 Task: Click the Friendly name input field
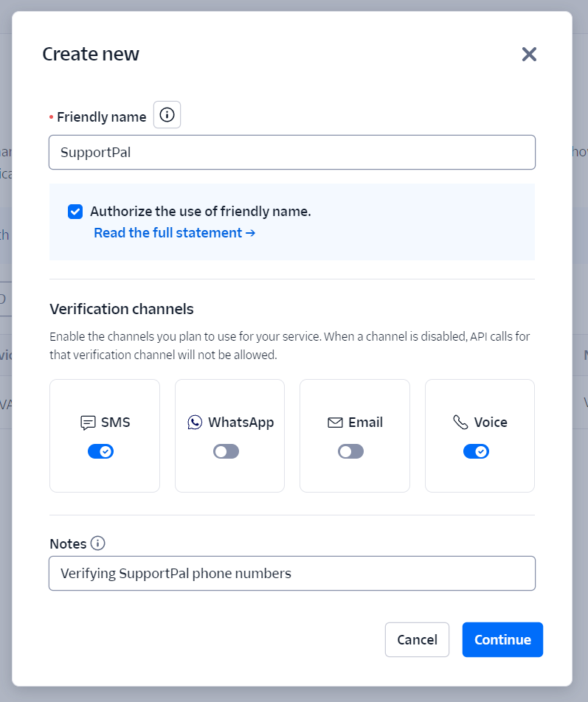(292, 152)
